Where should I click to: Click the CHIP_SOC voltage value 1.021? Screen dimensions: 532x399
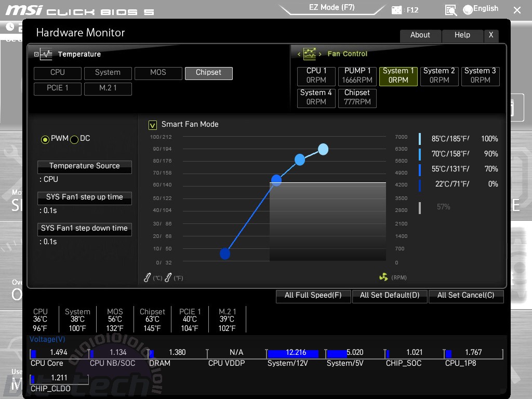click(414, 353)
